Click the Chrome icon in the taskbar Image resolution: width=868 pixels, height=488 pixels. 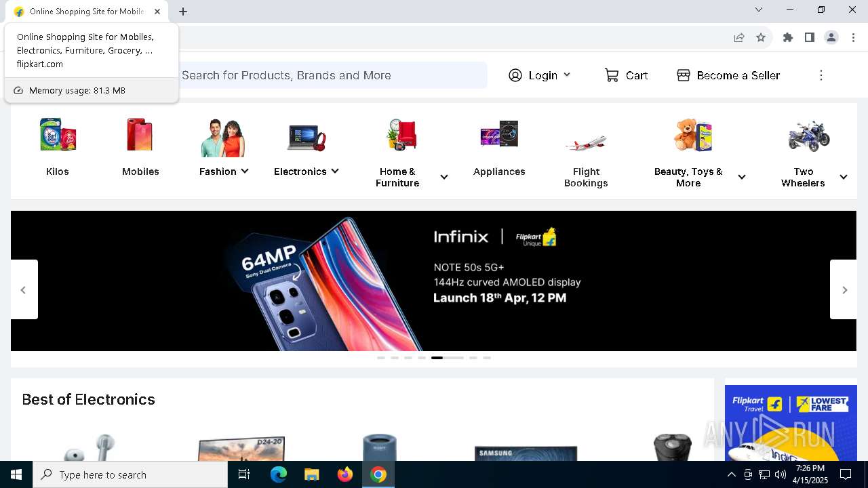point(378,474)
